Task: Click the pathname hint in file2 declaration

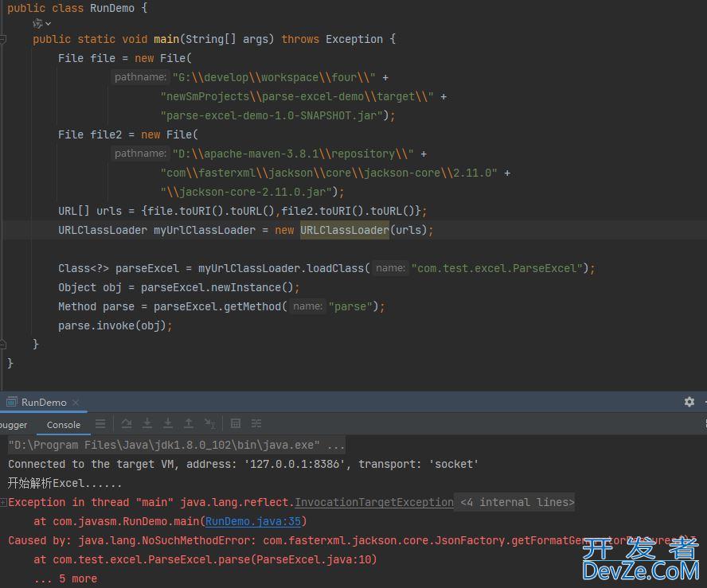Action: point(140,154)
